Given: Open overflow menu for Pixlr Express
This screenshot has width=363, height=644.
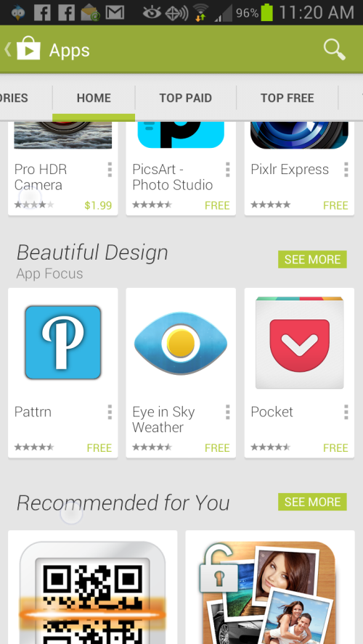Looking at the screenshot, I should 346,170.
